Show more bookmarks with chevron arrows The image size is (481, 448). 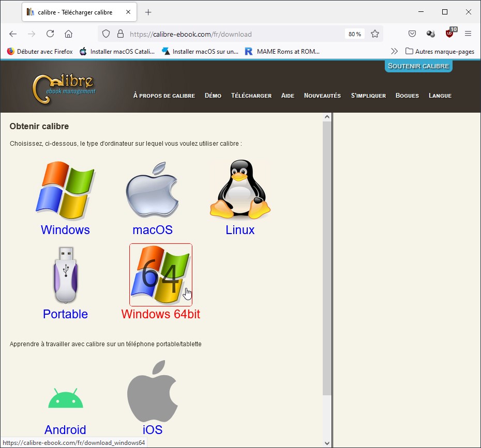(394, 51)
